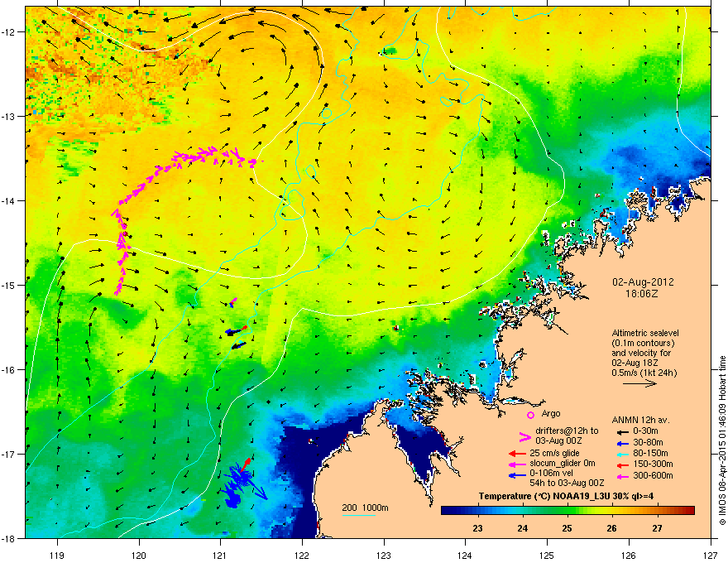The height and width of the screenshot is (563, 728).
Task: Click the 200 1000m bathymetry label
Action: click(365, 508)
